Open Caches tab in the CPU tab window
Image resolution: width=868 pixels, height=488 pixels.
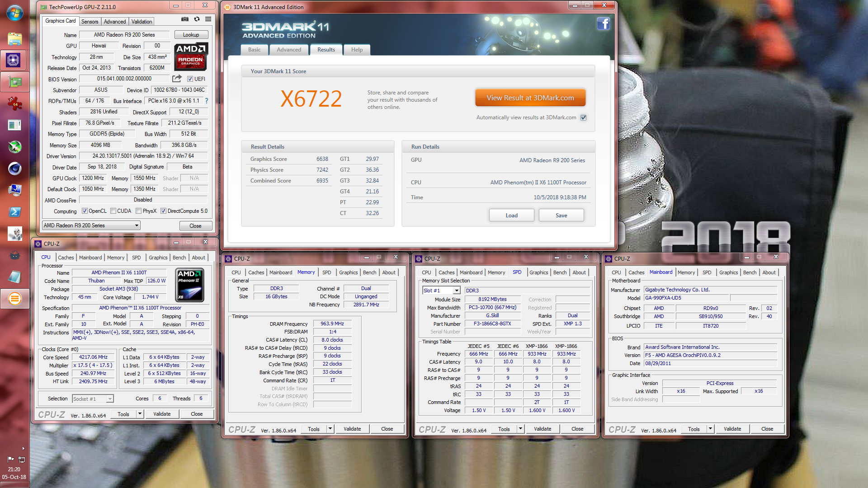tap(66, 258)
